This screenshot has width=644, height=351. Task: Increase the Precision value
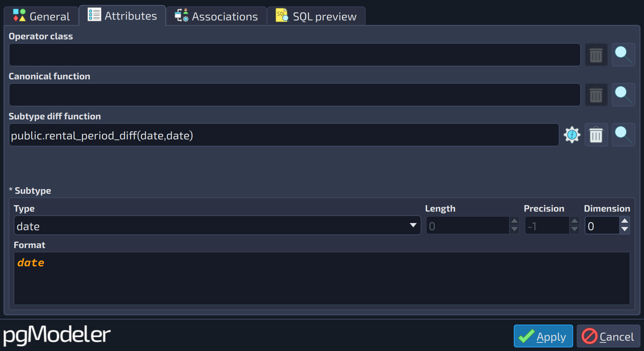tap(575, 221)
